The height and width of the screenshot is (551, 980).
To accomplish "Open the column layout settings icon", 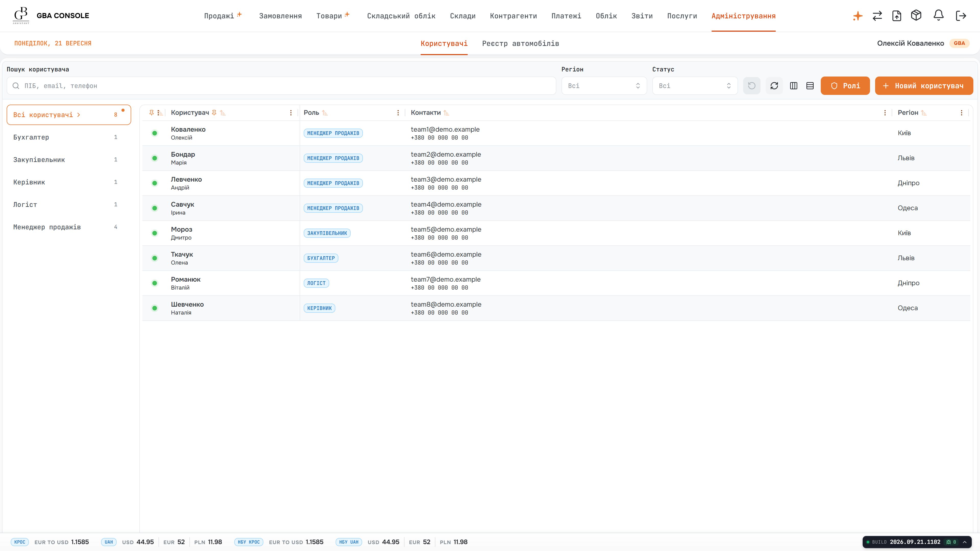I will 794,85.
